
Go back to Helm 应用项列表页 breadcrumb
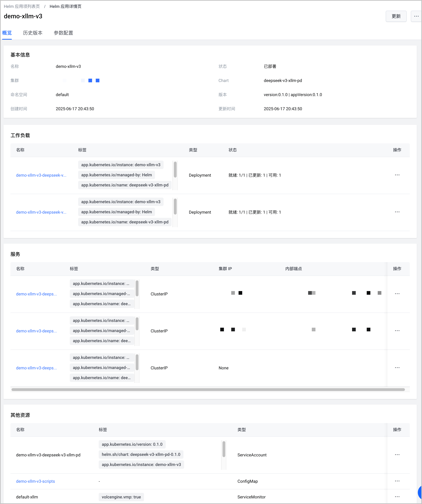[22, 6]
